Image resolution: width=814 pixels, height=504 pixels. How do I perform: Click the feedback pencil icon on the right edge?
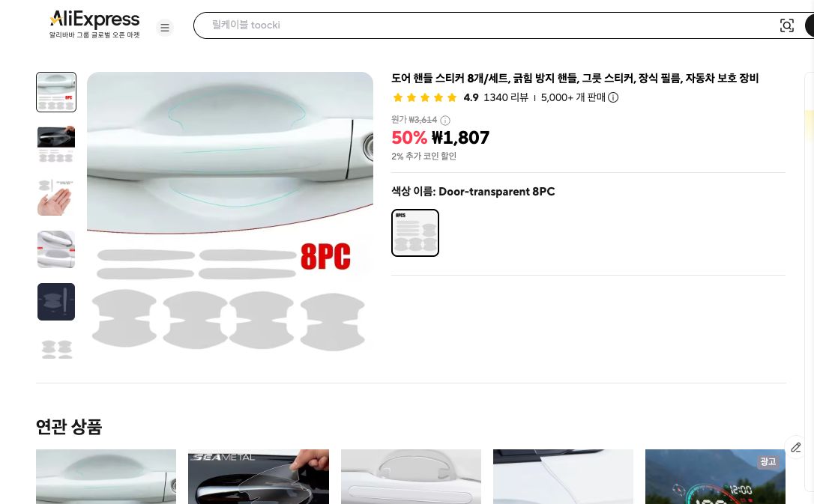(796, 447)
